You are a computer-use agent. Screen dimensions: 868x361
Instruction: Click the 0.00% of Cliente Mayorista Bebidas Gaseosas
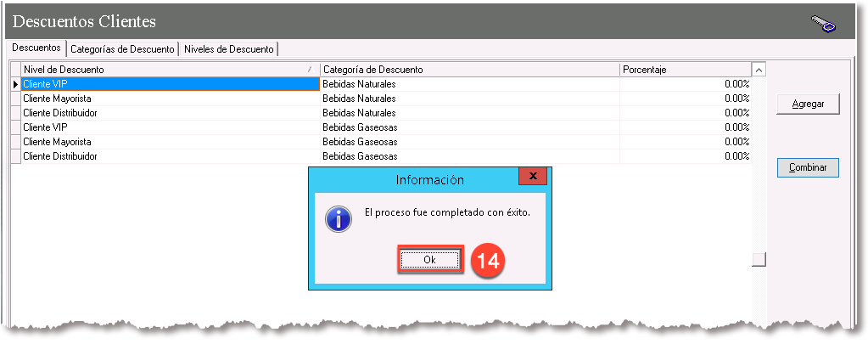coord(686,142)
